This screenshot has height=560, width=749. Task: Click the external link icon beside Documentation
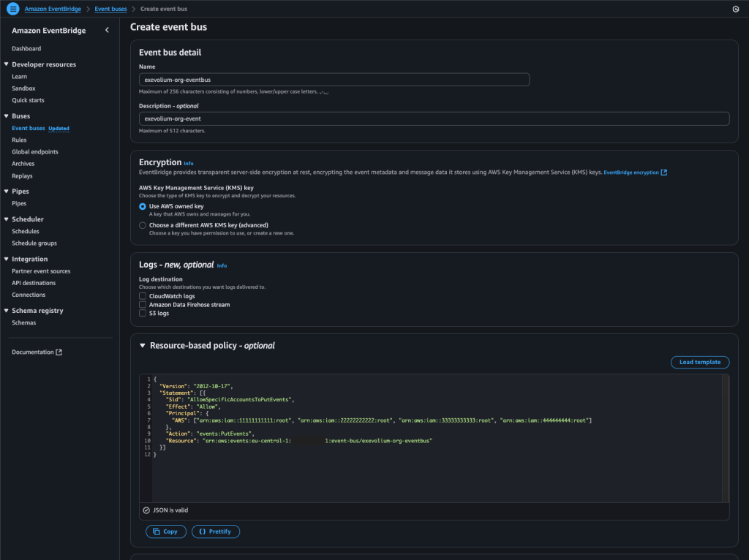(x=59, y=352)
